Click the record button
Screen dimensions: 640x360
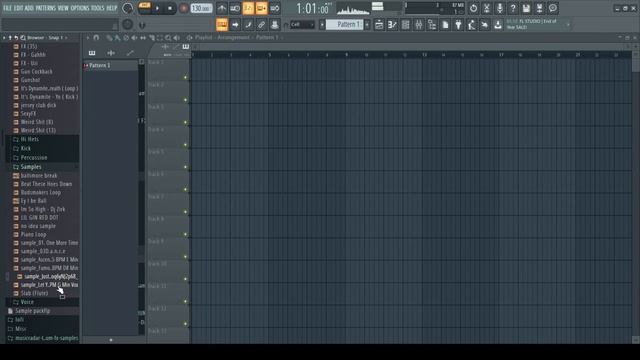point(184,8)
